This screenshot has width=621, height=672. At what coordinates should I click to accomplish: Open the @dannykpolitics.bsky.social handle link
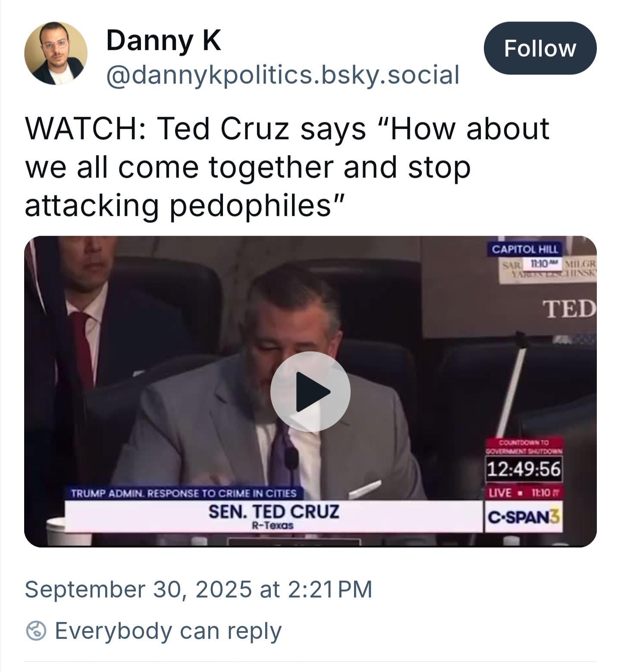pos(282,75)
